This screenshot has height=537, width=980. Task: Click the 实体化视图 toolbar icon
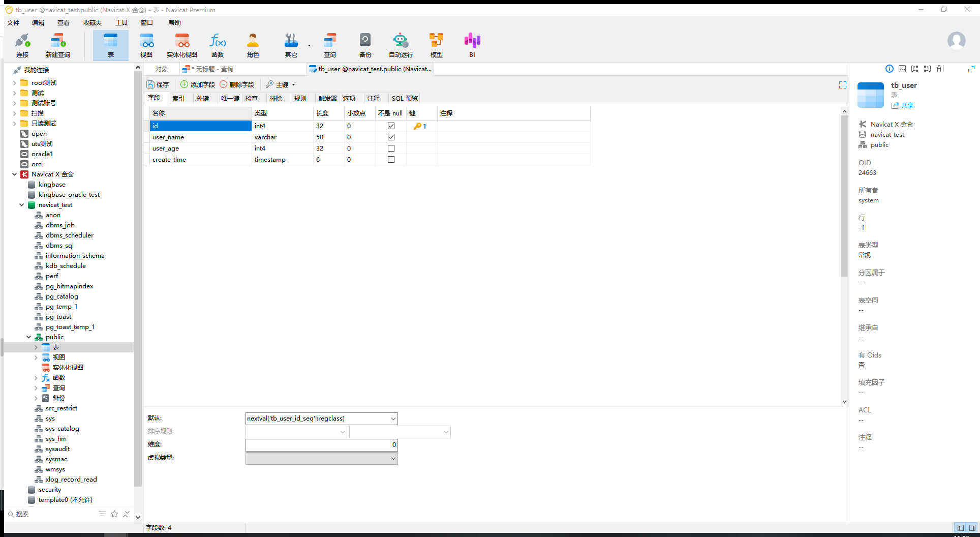182,45
